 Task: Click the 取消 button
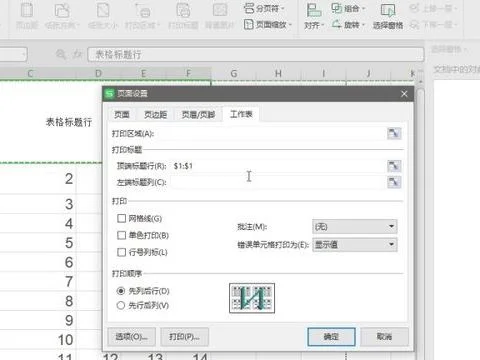pyautogui.click(x=385, y=337)
